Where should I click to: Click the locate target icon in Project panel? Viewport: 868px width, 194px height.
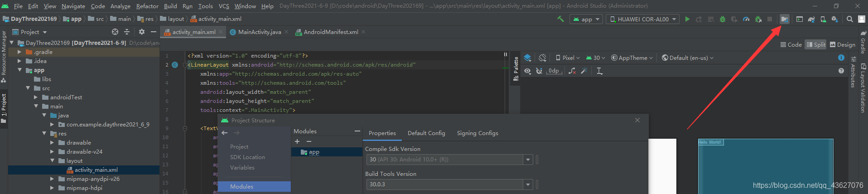point(115,32)
